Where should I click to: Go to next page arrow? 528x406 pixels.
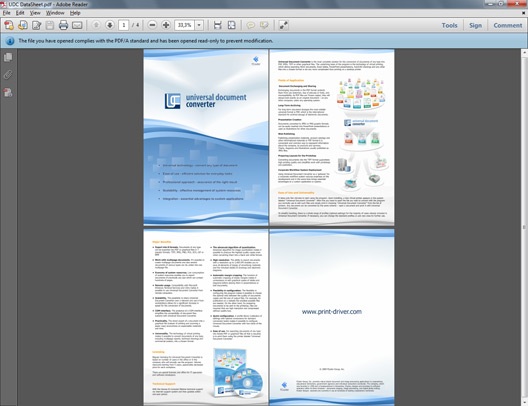[x=110, y=25]
